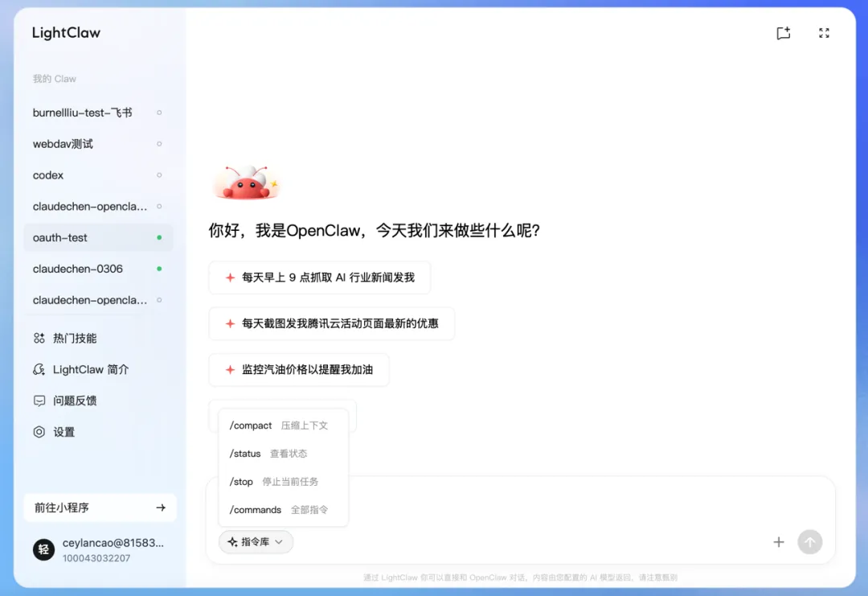The width and height of the screenshot is (868, 596).
Task: Open webdav测试 claw
Action: point(99,144)
